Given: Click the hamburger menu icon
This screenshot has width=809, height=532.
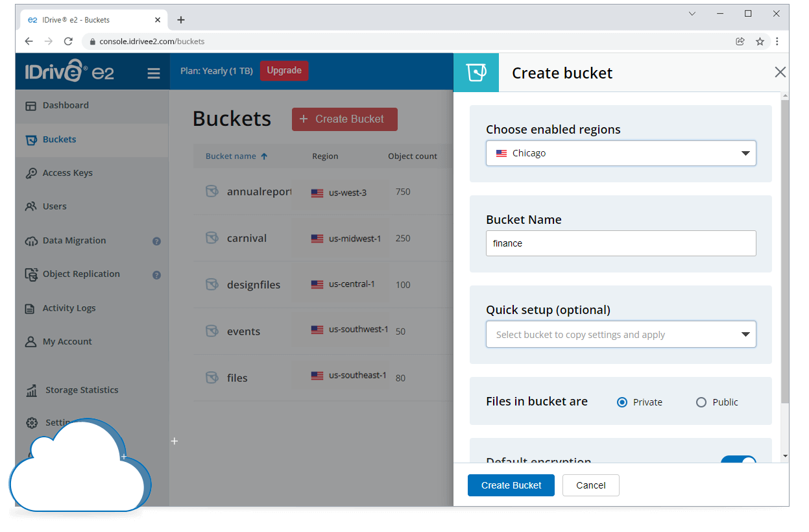Looking at the screenshot, I should (154, 73).
